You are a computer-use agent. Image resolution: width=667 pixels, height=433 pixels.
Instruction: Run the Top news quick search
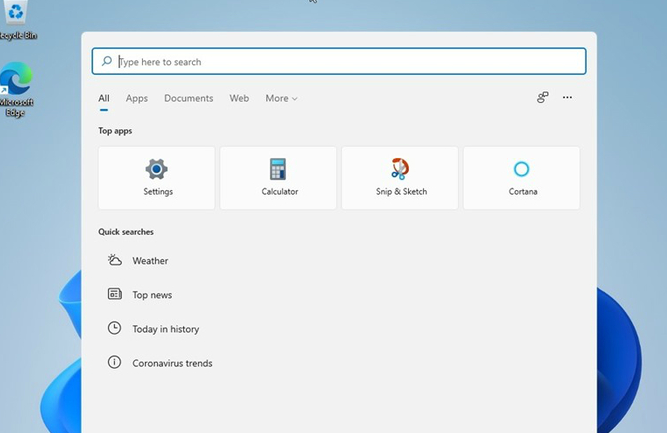tap(152, 295)
